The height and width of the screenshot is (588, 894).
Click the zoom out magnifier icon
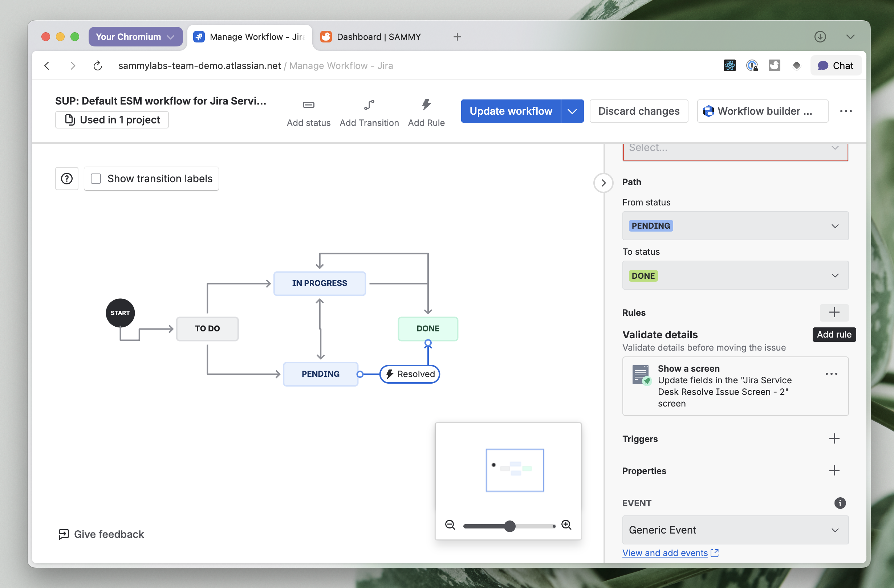click(450, 524)
